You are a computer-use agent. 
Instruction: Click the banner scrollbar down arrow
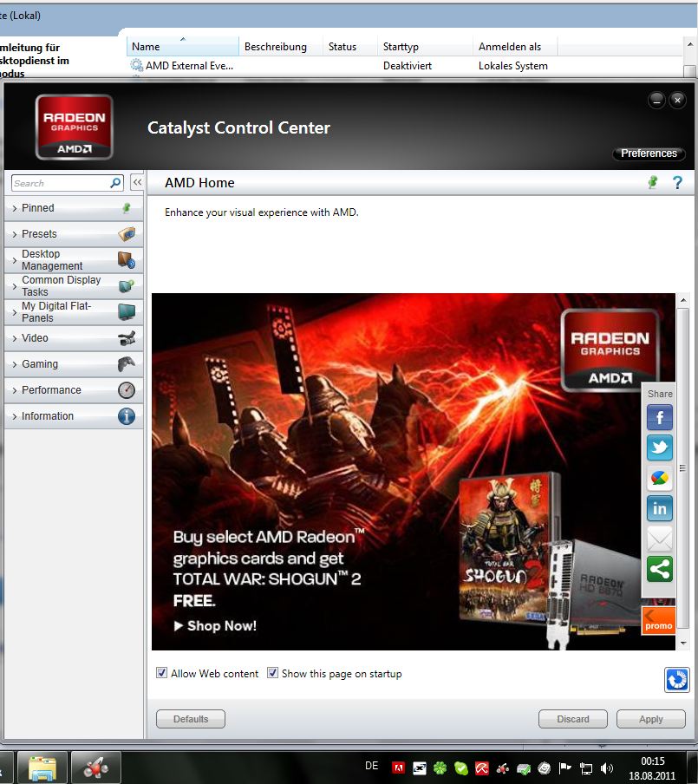[683, 644]
